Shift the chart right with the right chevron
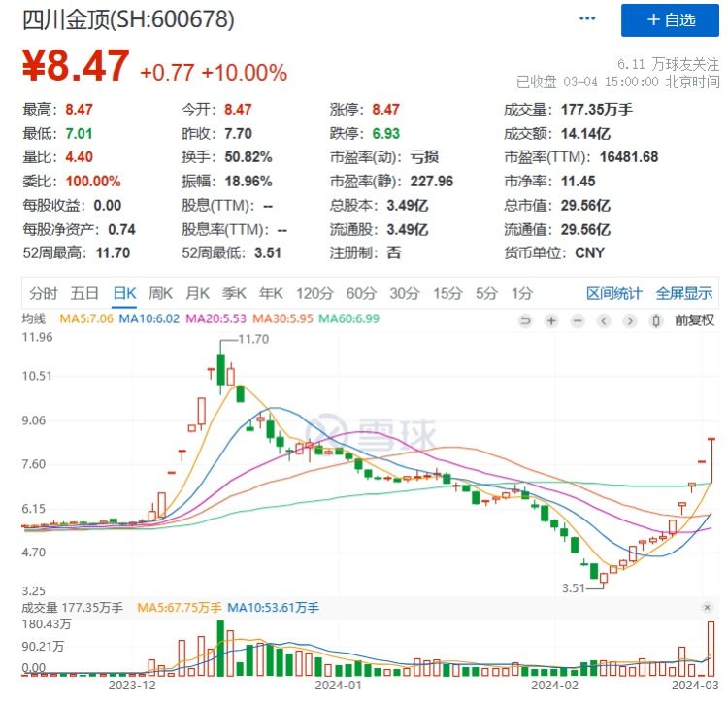 [x=630, y=320]
